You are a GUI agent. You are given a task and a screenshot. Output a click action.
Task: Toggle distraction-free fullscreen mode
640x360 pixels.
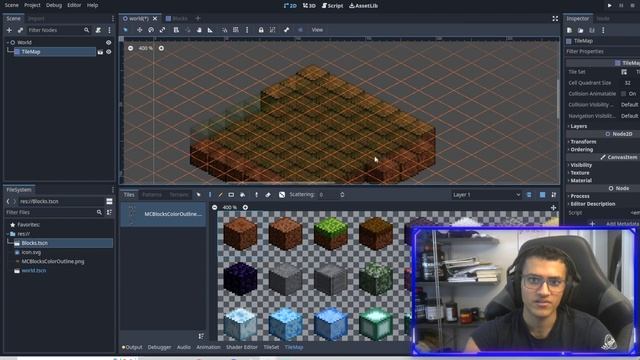pyautogui.click(x=555, y=18)
